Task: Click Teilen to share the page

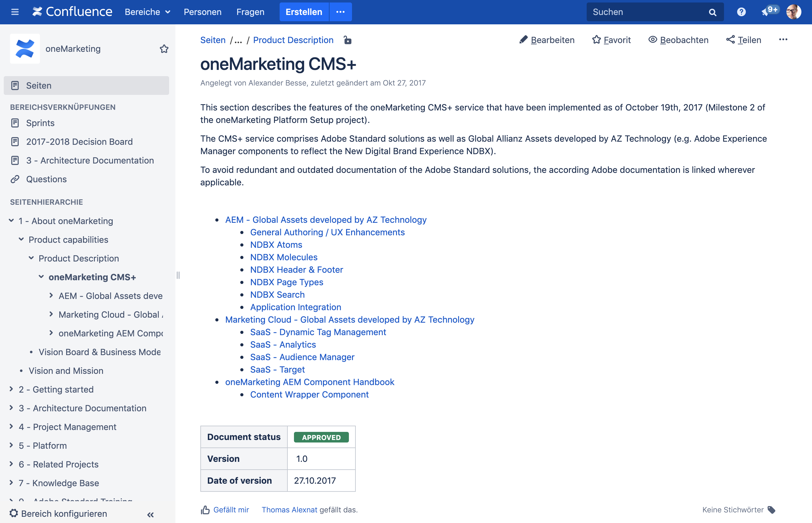Action: tap(744, 40)
